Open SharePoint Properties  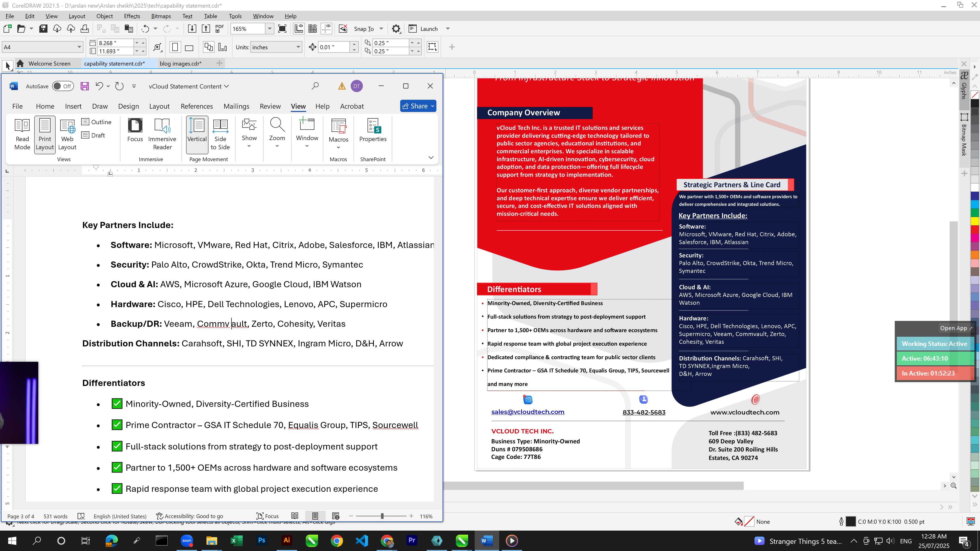pyautogui.click(x=373, y=130)
